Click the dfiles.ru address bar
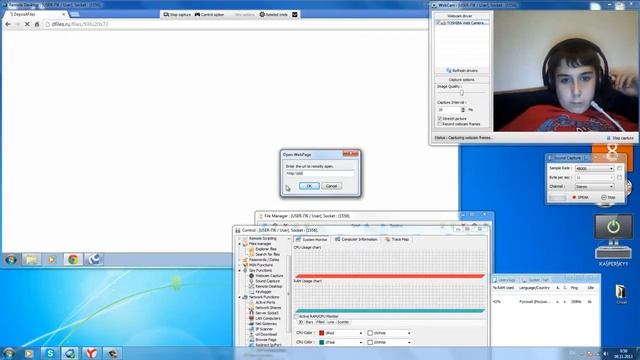This screenshot has width=640, height=360. coord(235,24)
